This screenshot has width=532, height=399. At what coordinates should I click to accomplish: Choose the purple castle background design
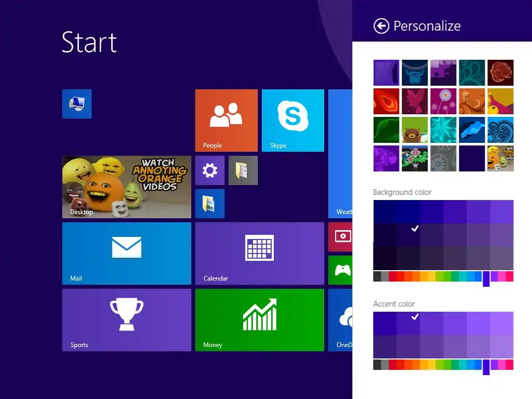[443, 73]
